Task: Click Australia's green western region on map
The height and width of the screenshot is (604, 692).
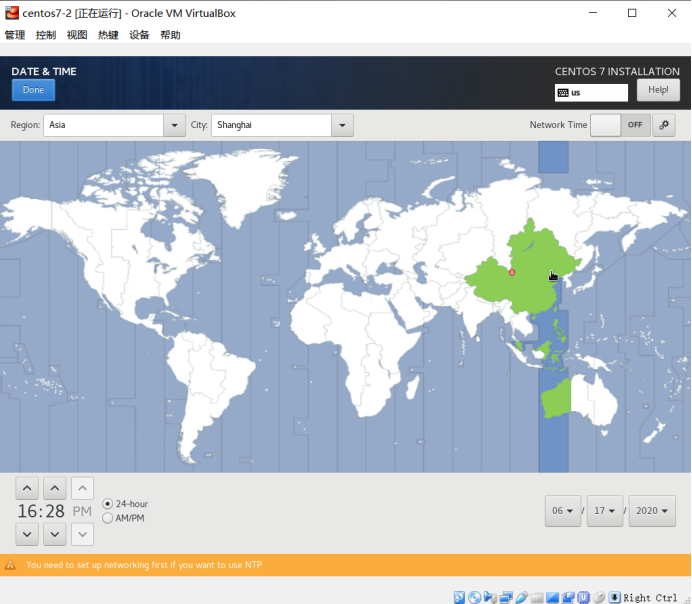Action: pyautogui.click(x=556, y=399)
